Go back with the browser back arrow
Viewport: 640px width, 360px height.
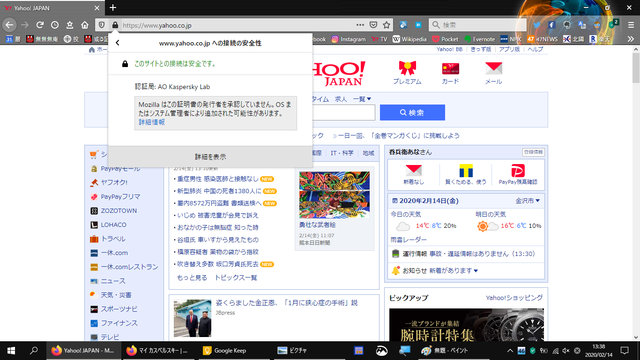pos(9,25)
